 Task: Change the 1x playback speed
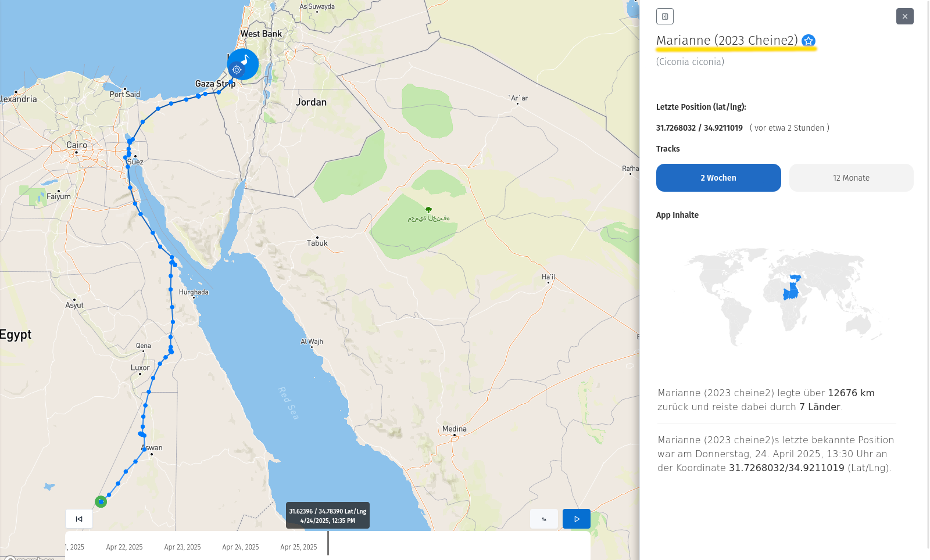[x=544, y=519]
